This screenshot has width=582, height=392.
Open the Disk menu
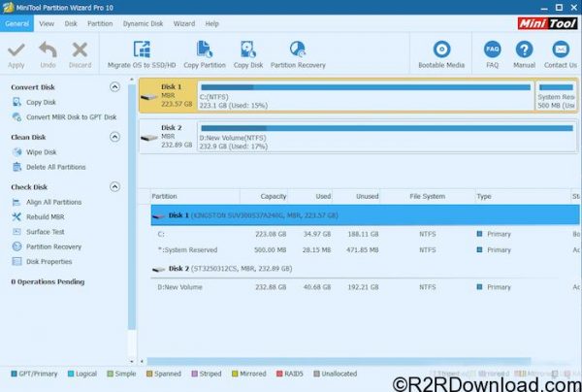click(71, 23)
